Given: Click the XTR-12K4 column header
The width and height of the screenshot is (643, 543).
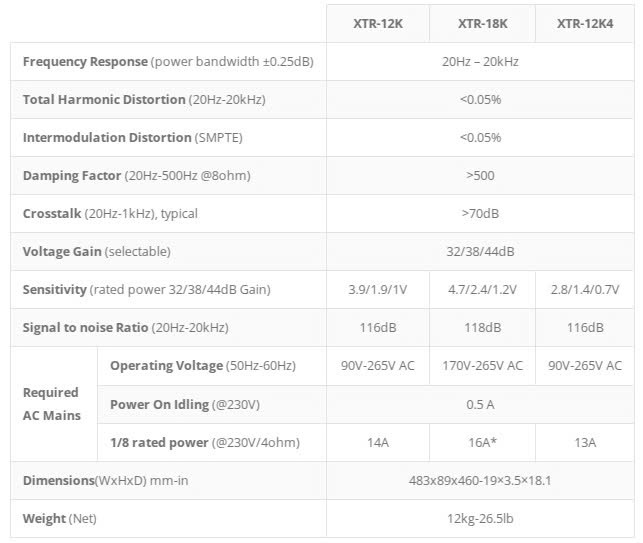Looking at the screenshot, I should 585,23.
